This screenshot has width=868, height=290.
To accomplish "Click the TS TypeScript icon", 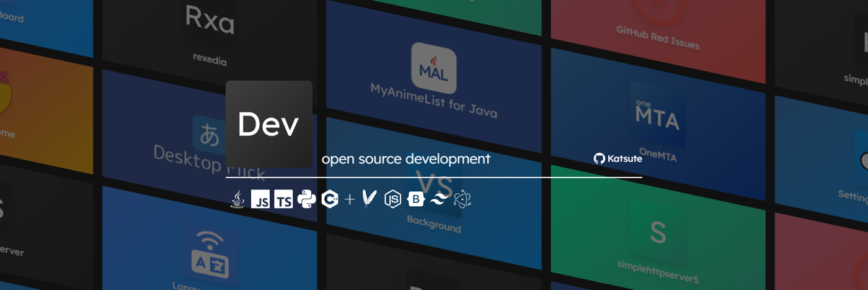I will pyautogui.click(x=283, y=199).
